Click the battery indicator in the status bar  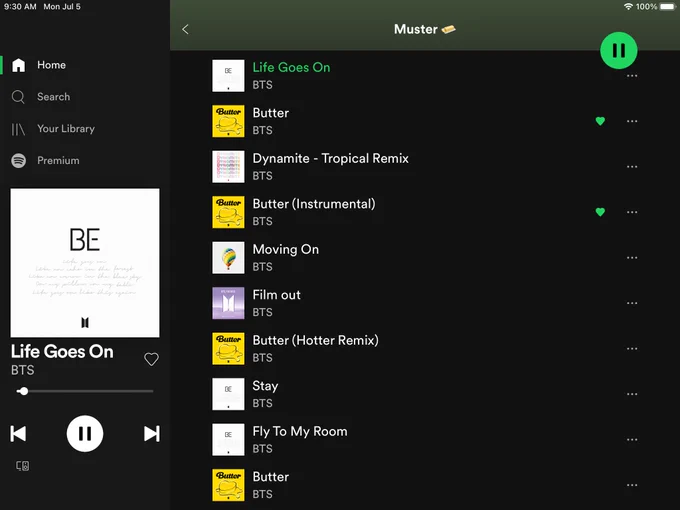(x=668, y=7)
